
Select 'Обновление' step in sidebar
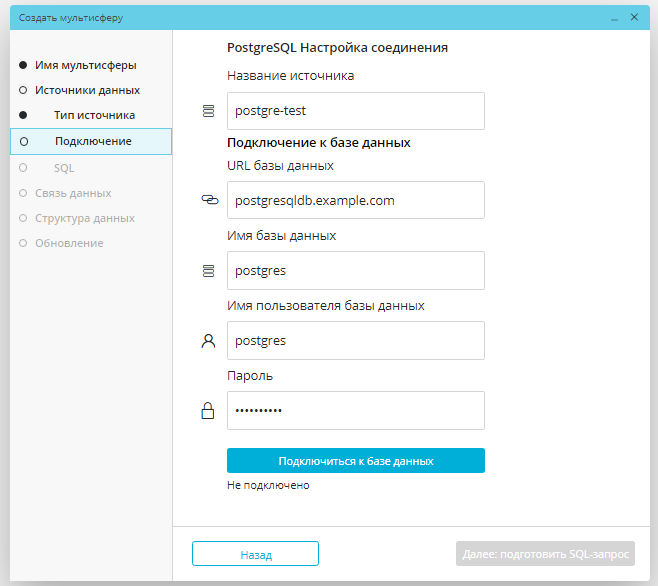(x=69, y=243)
